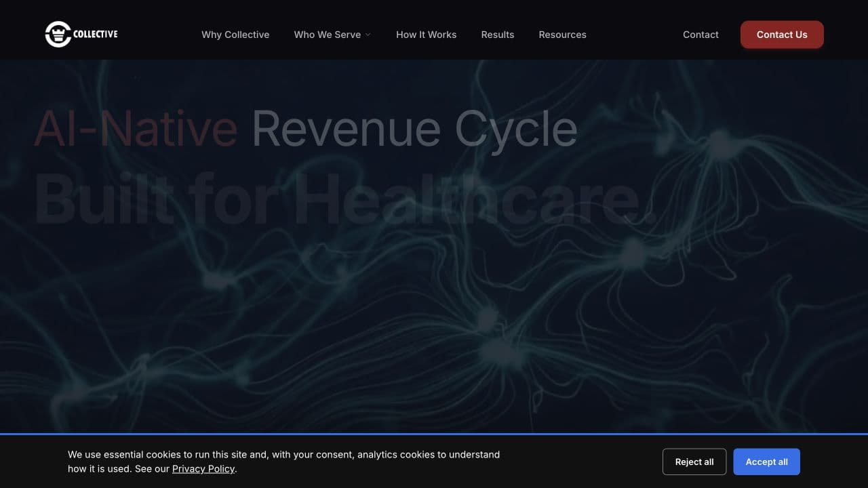Image resolution: width=868 pixels, height=488 pixels.
Task: Select Resources in the navigation bar
Action: tap(563, 35)
